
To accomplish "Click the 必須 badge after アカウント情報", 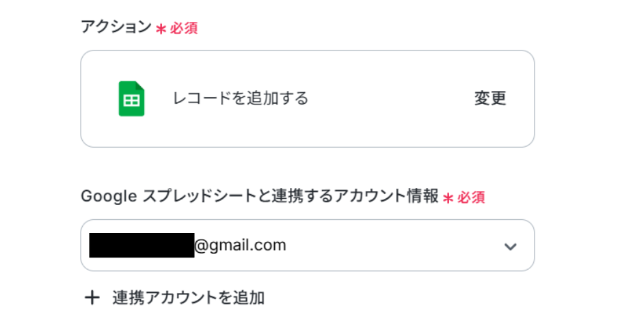I will tap(472, 198).
